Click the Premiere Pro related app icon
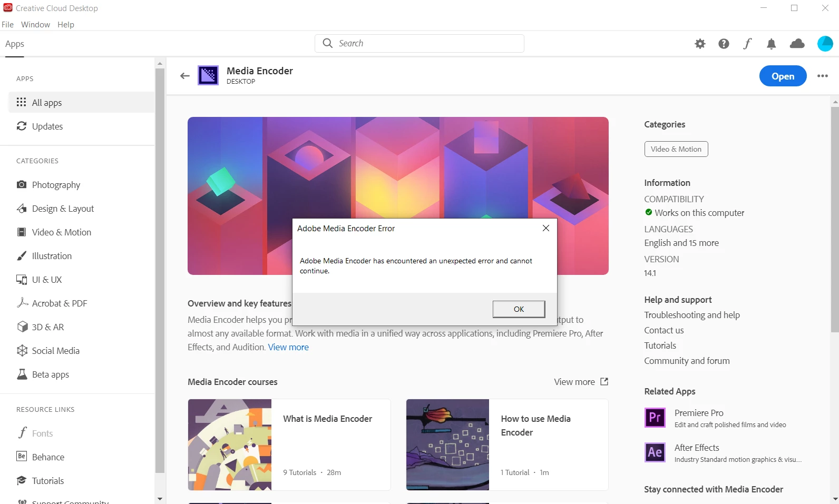Viewport: 839px width, 504px height. tap(655, 418)
